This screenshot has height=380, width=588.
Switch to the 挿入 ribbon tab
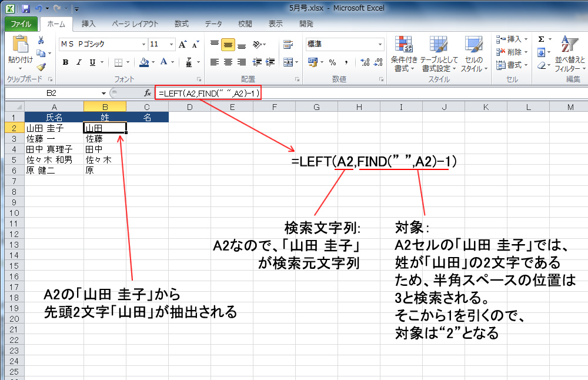click(89, 24)
